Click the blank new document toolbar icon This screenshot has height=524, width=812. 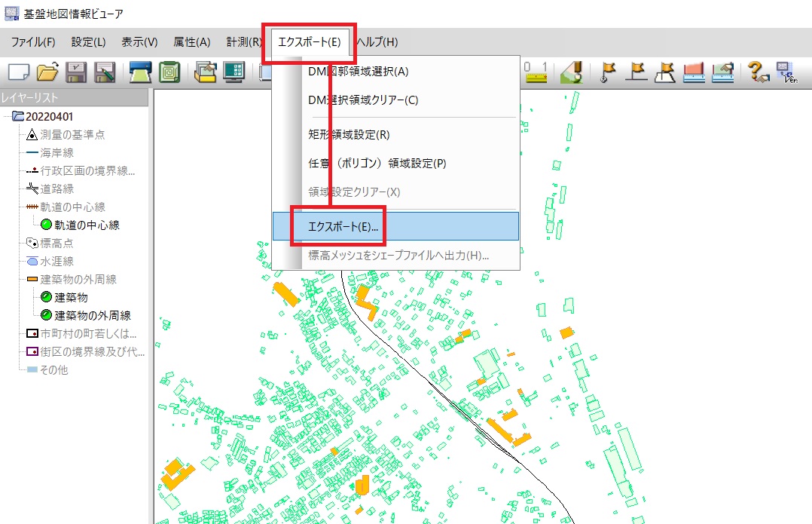tap(19, 72)
